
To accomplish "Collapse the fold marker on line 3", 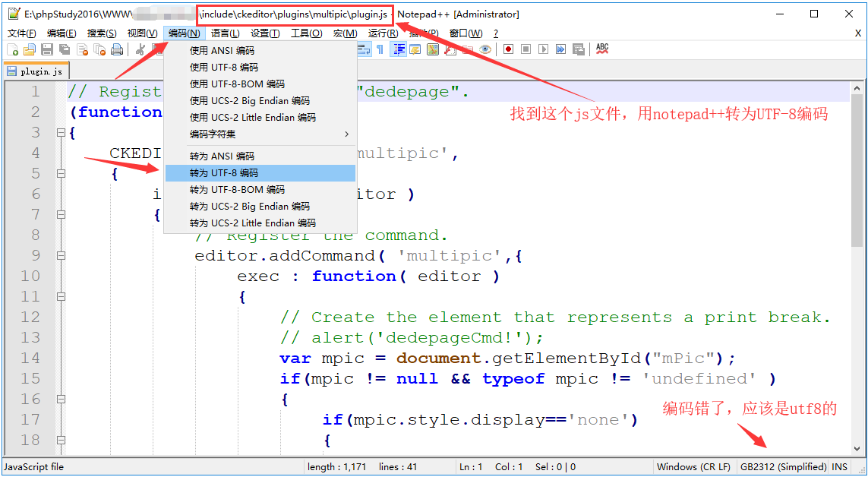I will click(61, 133).
